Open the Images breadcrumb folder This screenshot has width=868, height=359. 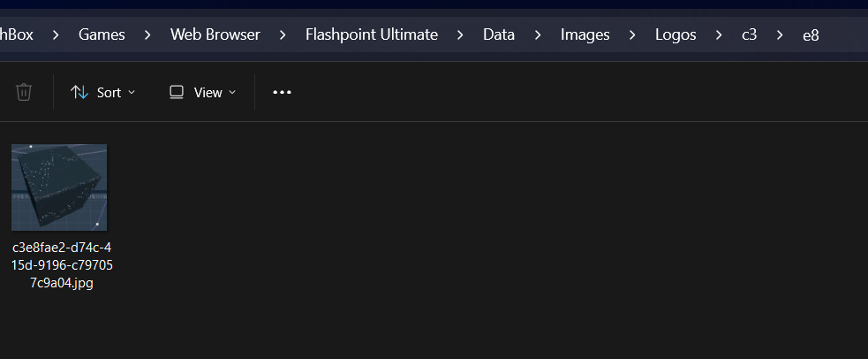tap(585, 34)
